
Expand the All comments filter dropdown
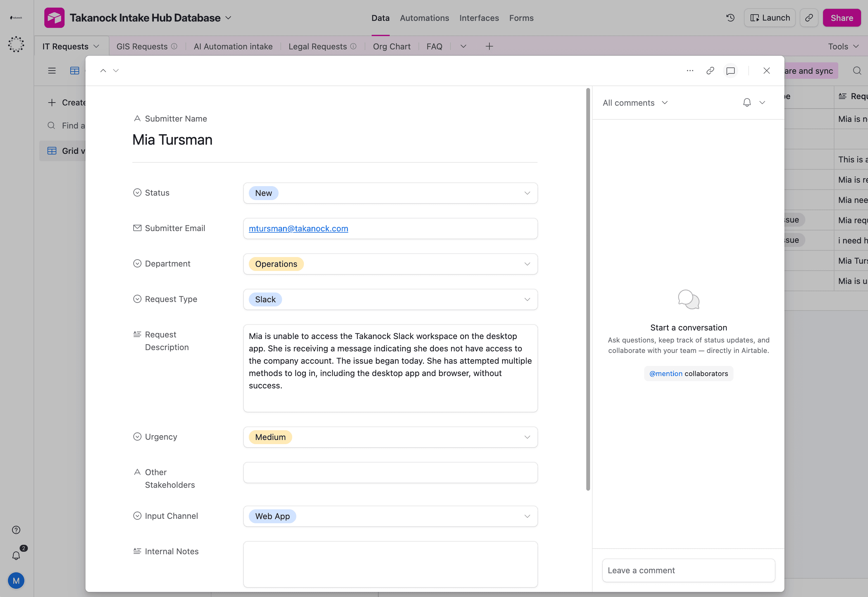[635, 103]
